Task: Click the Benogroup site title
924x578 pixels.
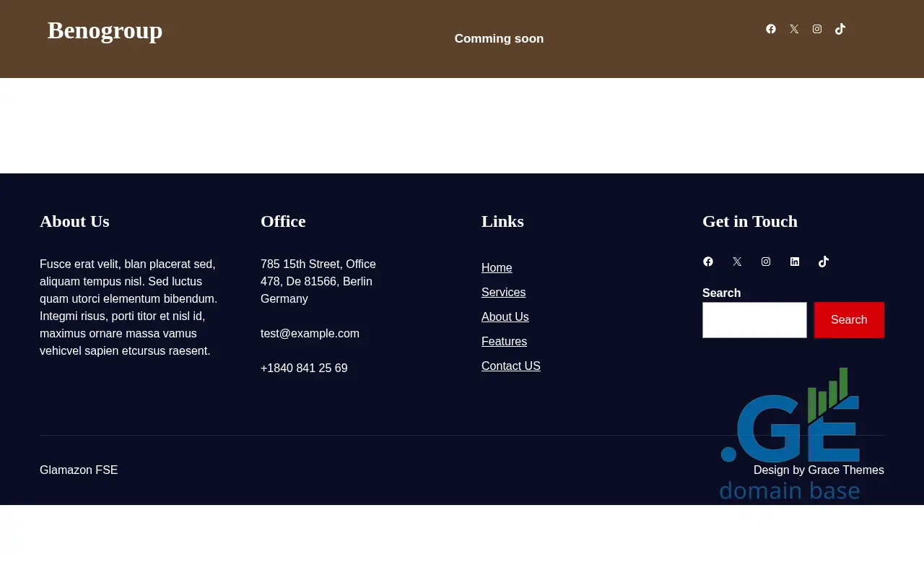Action: coord(105,30)
